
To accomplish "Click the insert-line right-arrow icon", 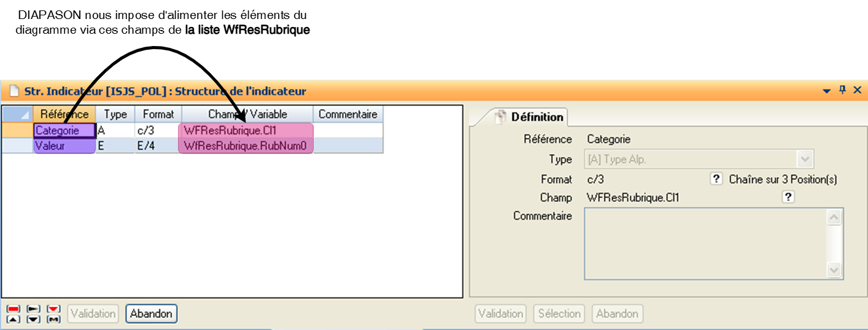I will [34, 309].
